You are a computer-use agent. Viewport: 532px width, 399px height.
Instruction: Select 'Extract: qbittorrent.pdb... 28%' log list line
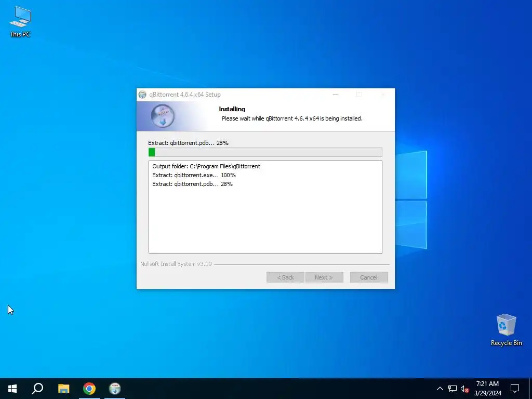(x=192, y=184)
